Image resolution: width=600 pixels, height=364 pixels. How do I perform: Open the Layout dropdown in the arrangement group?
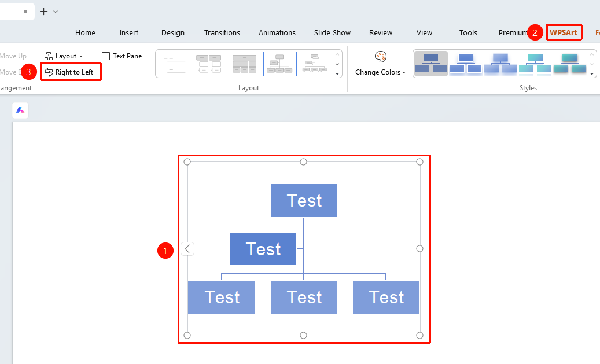[x=64, y=56]
